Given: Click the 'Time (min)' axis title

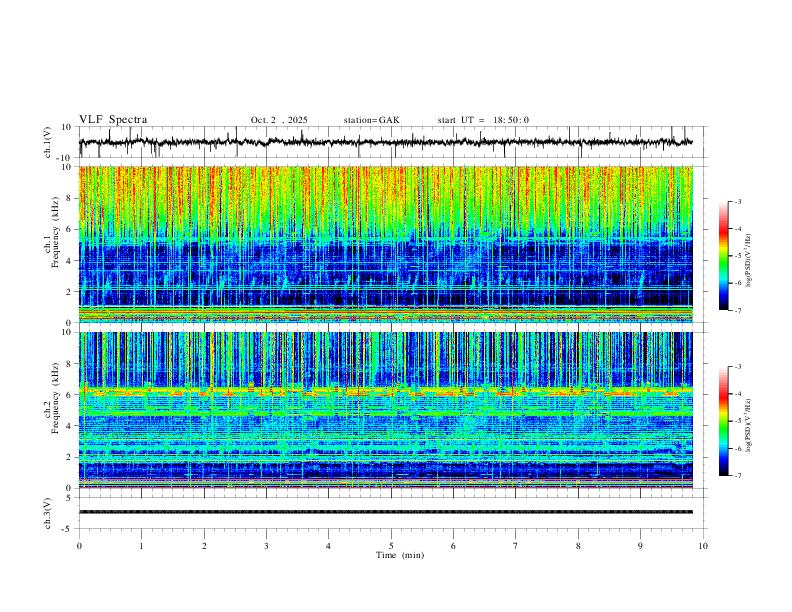Looking at the screenshot, I should [x=400, y=555].
